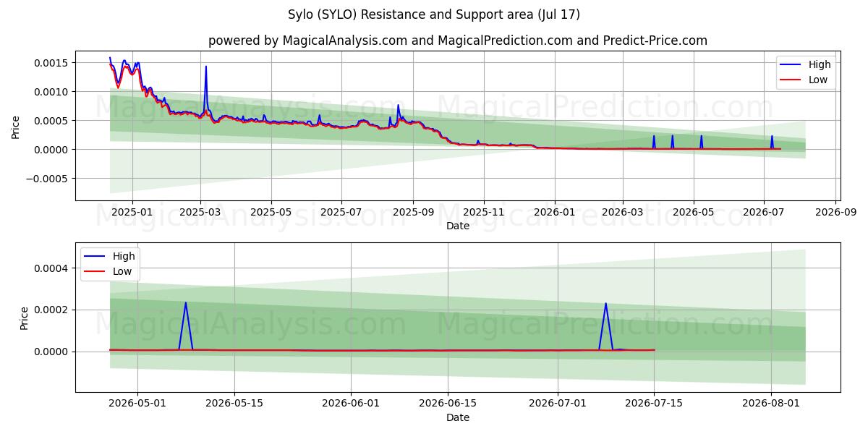Click the '2026-07-01' date tick label
The height and width of the screenshot is (434, 868).
(x=558, y=404)
